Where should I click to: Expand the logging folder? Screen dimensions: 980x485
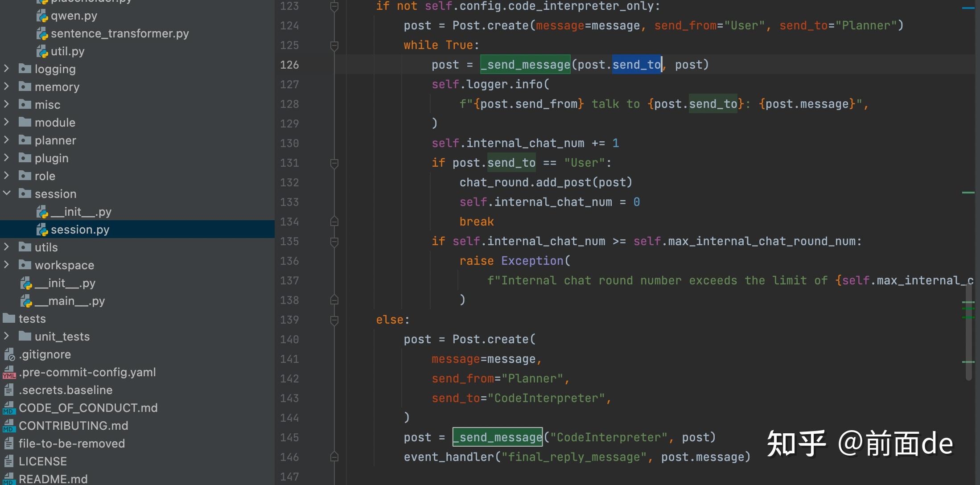(7, 69)
